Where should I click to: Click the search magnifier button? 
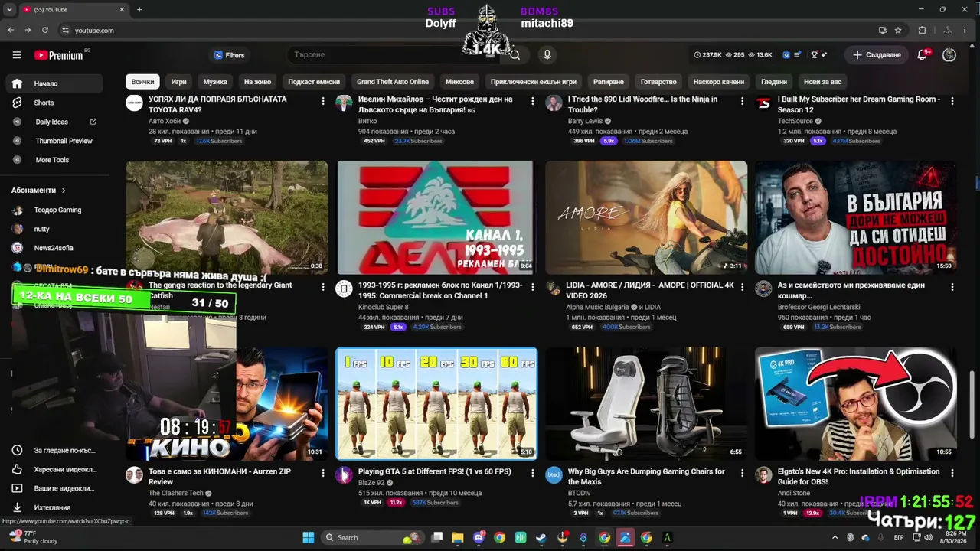(514, 55)
